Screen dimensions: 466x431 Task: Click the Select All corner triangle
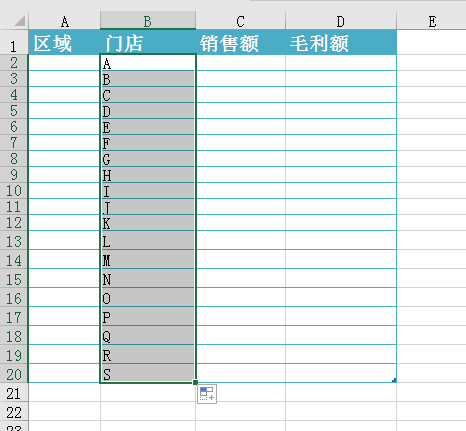click(x=20, y=21)
